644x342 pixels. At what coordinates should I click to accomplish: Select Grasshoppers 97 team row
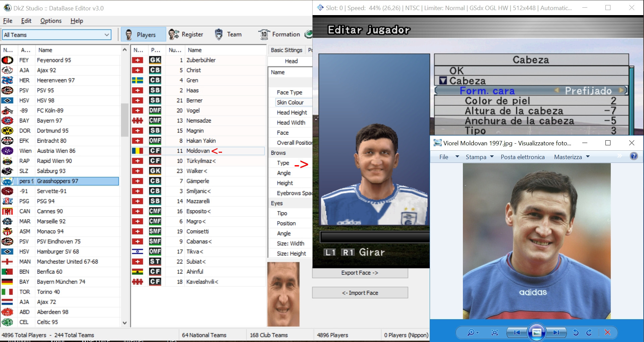pyautogui.click(x=60, y=181)
